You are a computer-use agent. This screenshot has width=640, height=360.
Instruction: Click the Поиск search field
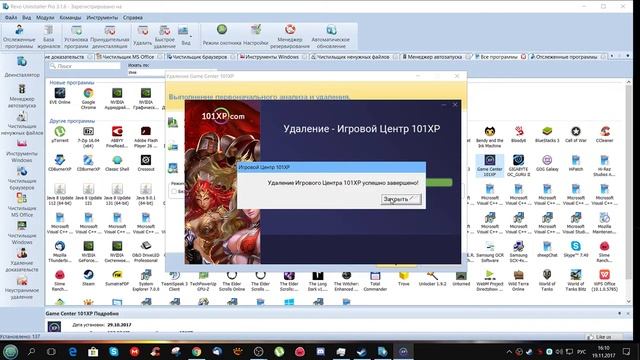pos(85,66)
